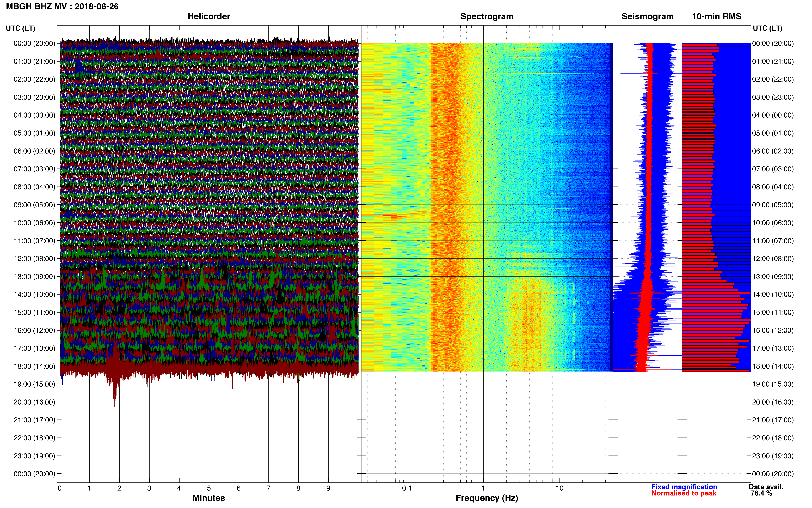The image size is (812, 508).
Task: Select the Minutes axis label
Action: click(x=208, y=498)
